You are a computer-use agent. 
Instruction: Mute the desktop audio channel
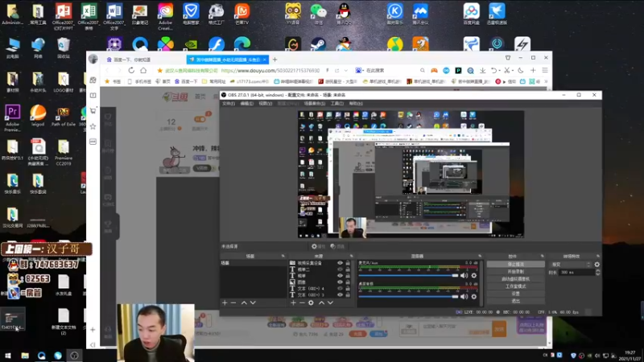(x=464, y=296)
